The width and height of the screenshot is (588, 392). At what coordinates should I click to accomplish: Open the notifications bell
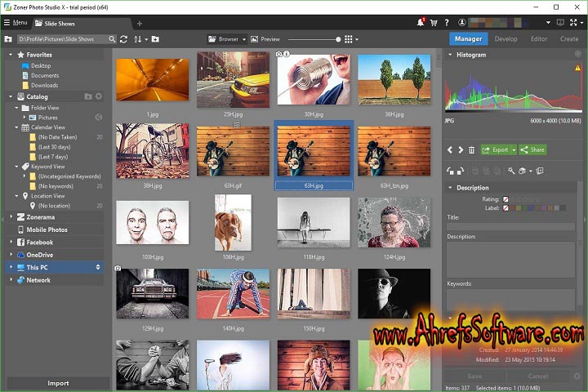coord(421,23)
